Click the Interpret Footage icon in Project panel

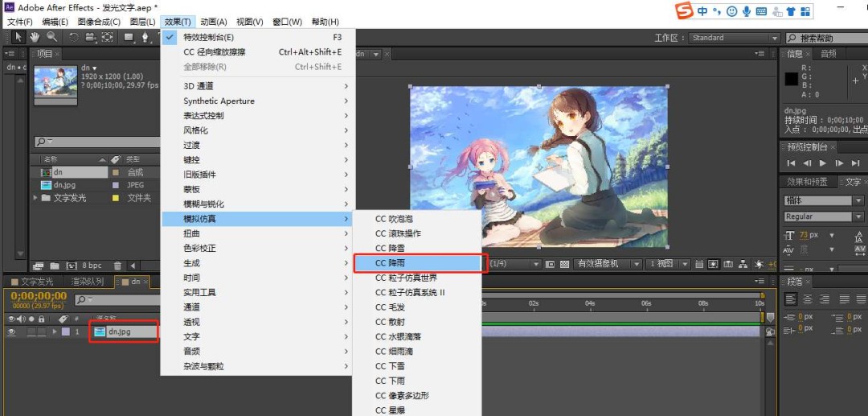[x=39, y=266]
